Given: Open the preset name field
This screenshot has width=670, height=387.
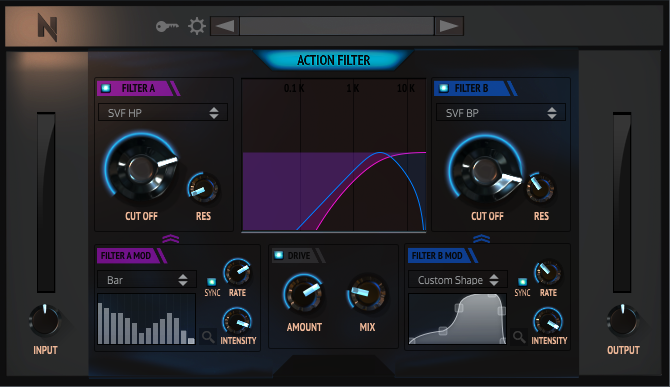Looking at the screenshot, I should click(337, 26).
